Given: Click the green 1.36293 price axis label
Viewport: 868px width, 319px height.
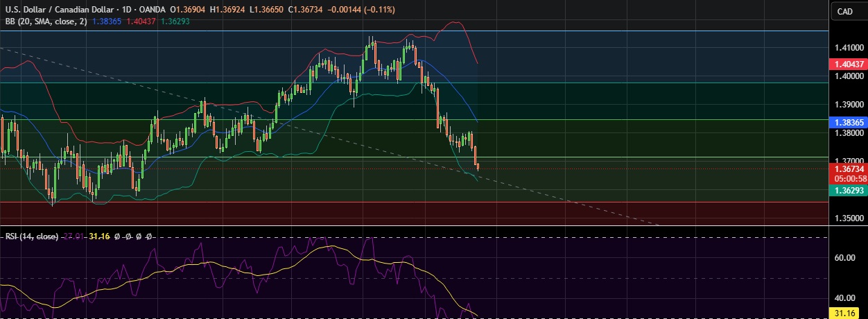Looking at the screenshot, I should coord(847,190).
